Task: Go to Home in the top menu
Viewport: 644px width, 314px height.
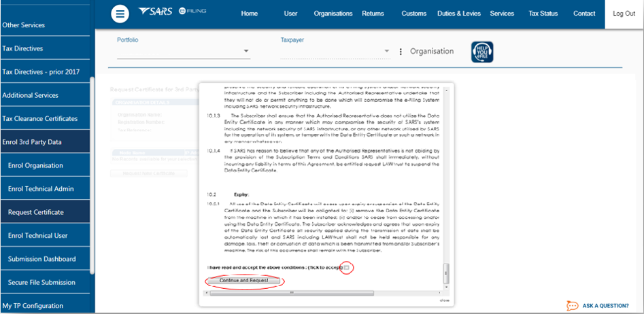Action: (250, 14)
